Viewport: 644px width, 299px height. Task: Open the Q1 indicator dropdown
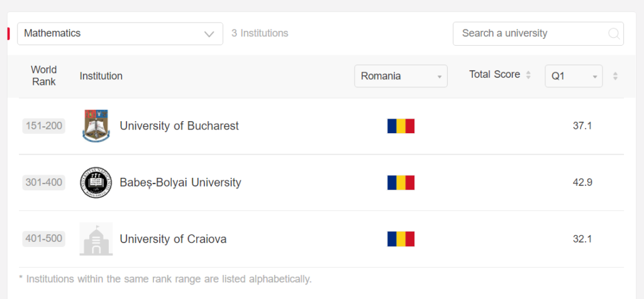click(x=574, y=76)
